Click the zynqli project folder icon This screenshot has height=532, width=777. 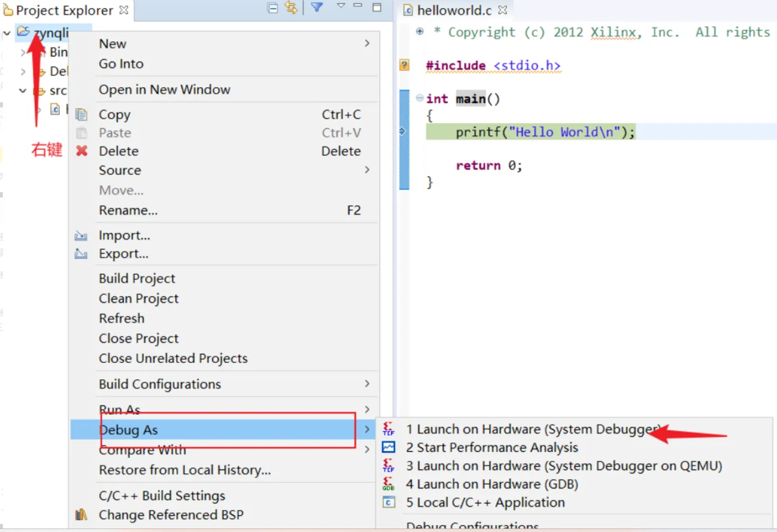tap(23, 31)
